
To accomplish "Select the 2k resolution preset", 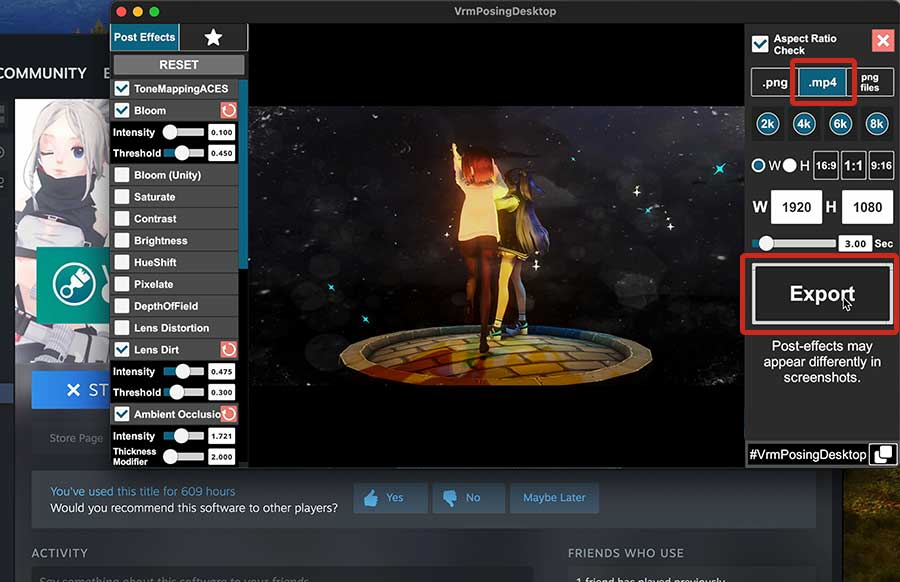I will [767, 124].
